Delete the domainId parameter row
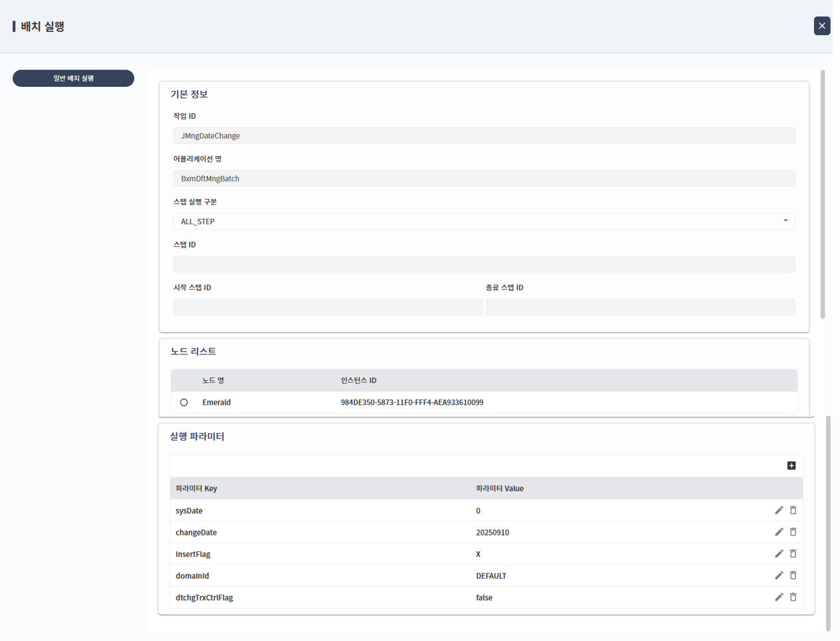This screenshot has height=641, width=840. click(793, 576)
